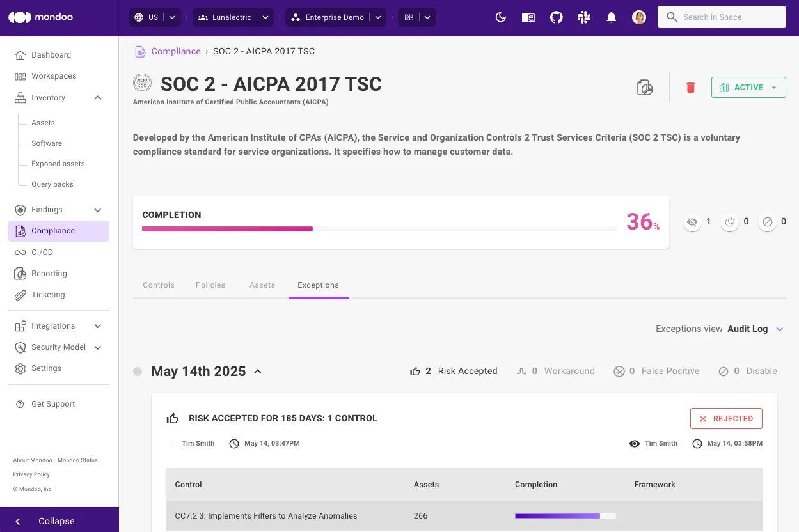The height and width of the screenshot is (532, 799).
Task: Expand Integrations section
Action: pyautogui.click(x=98, y=326)
